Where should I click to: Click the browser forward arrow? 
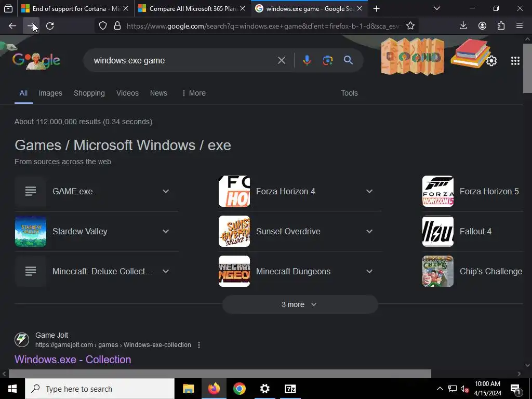tap(31, 26)
